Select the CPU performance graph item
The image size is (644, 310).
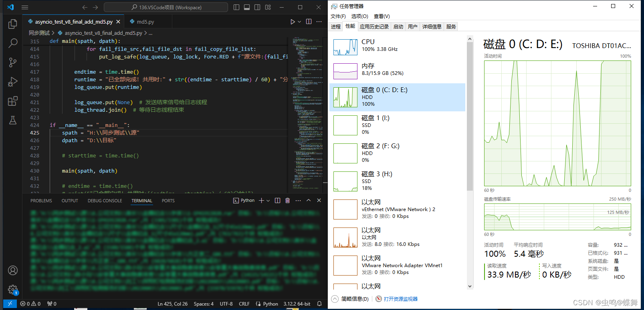click(397, 47)
